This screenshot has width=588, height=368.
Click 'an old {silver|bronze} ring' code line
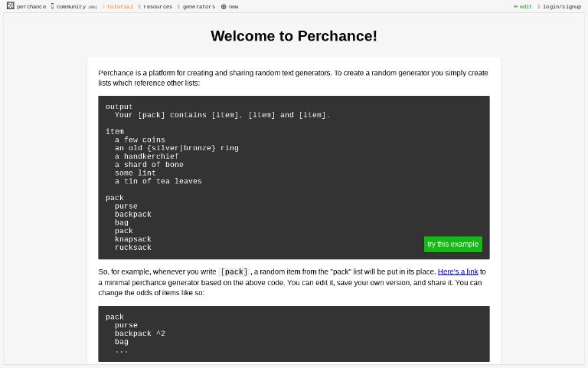176,148
